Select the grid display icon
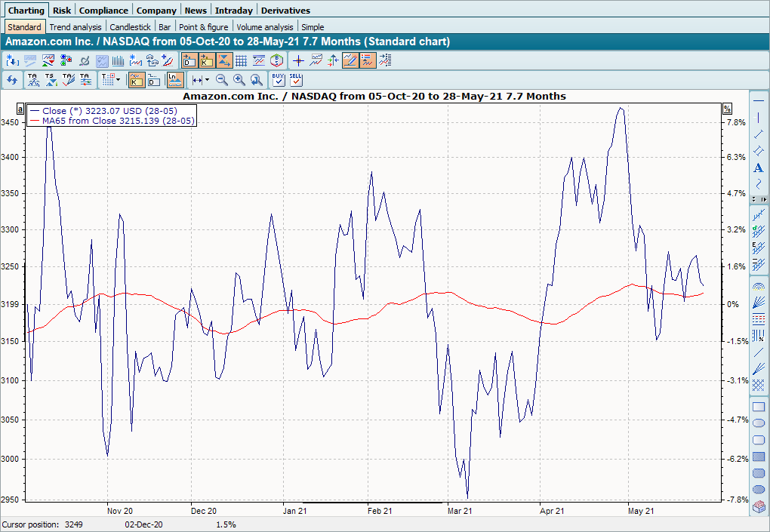The width and height of the screenshot is (770, 532). click(242, 60)
